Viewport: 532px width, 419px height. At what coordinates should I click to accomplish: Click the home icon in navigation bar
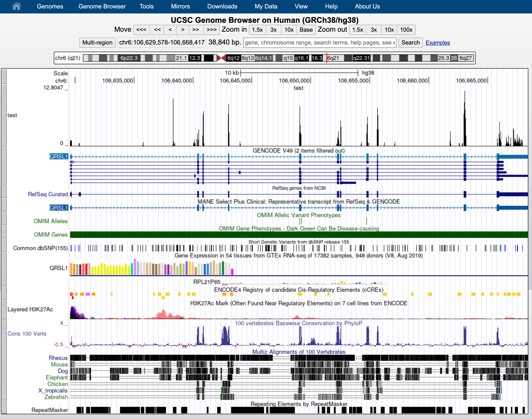(16, 6)
